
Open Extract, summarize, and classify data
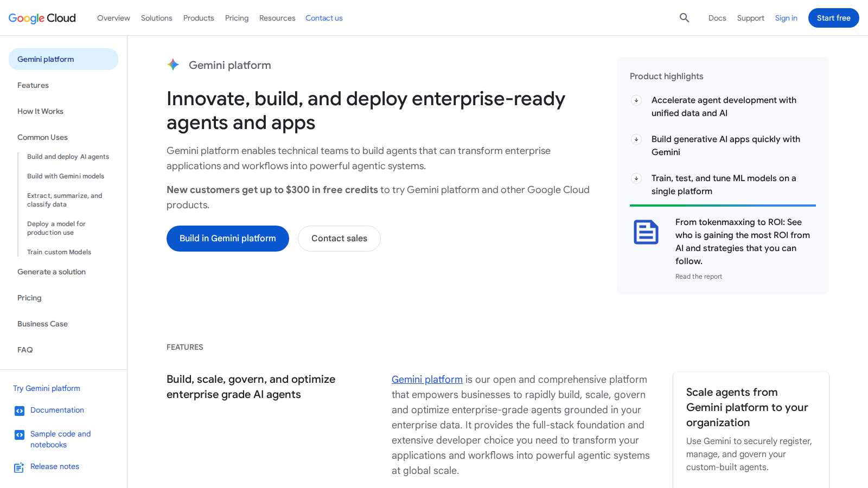(x=65, y=200)
